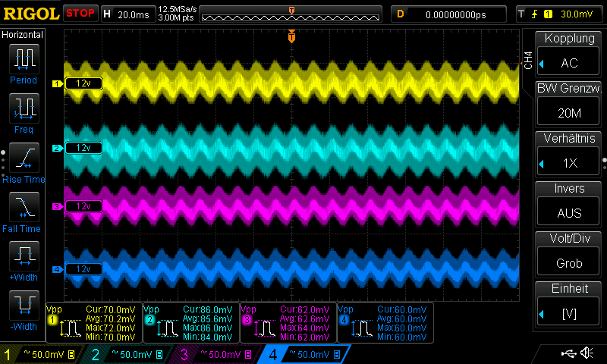Click the yellow 12v channel 1 label
607x364 pixels.
pos(83,83)
